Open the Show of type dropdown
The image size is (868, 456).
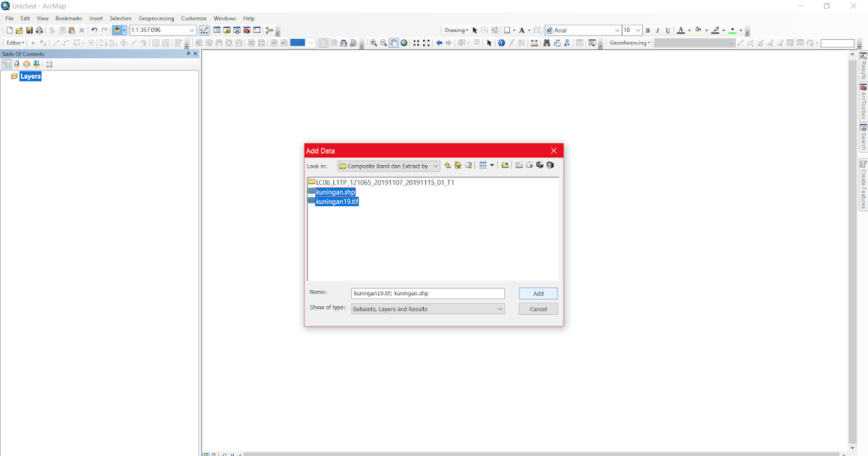(500, 309)
